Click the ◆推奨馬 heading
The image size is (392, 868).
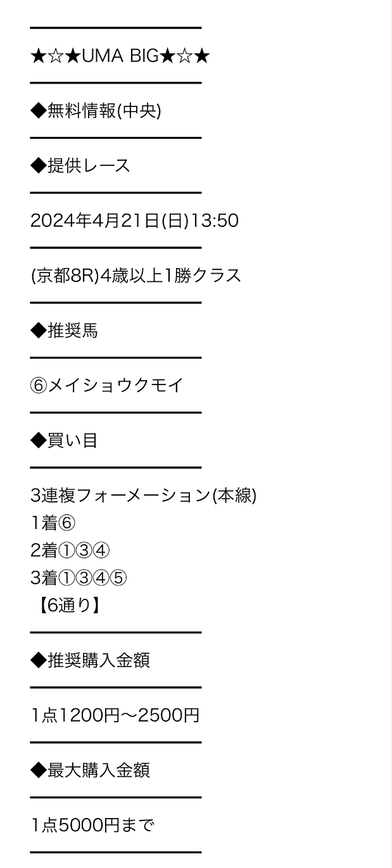tap(64, 331)
